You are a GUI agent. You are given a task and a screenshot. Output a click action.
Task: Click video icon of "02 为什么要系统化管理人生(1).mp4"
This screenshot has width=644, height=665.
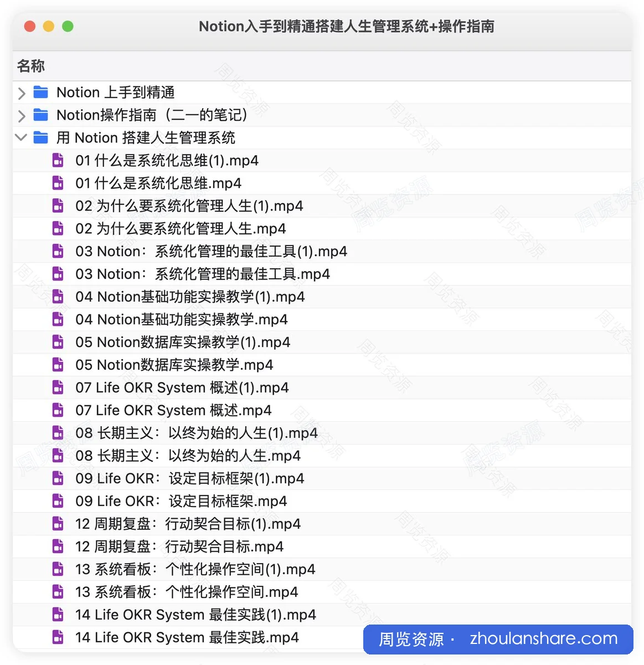click(58, 206)
